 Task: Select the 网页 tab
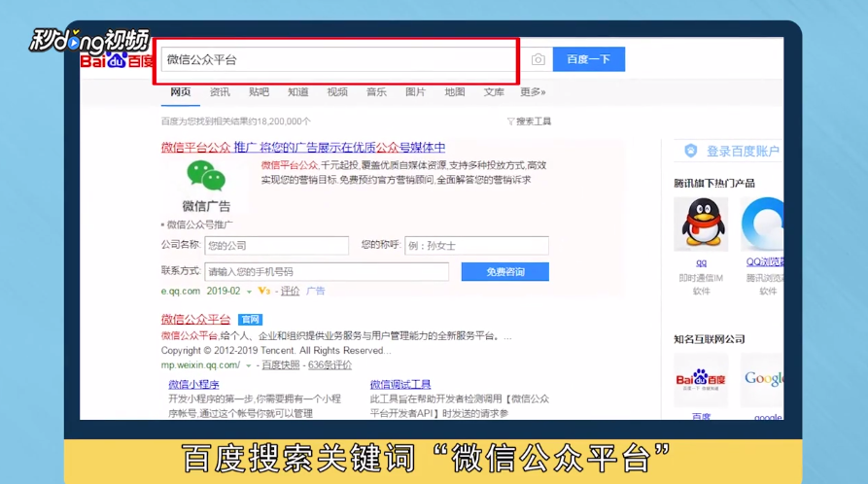[181, 92]
